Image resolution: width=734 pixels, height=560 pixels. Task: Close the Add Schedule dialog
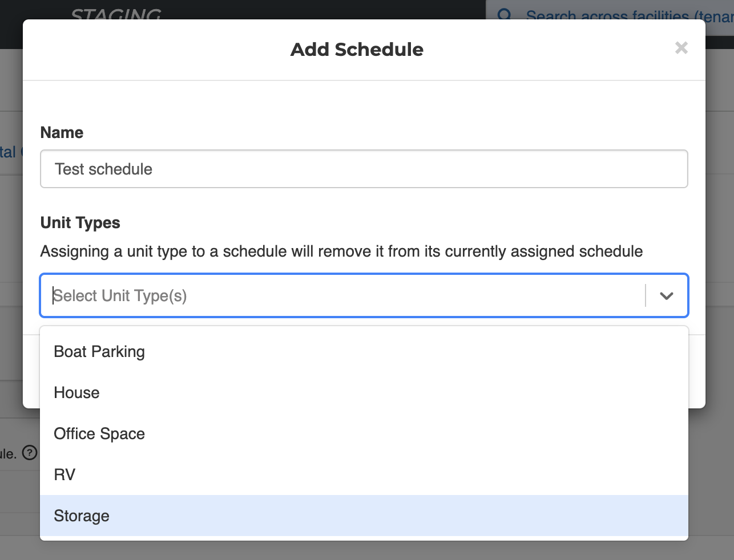(681, 48)
